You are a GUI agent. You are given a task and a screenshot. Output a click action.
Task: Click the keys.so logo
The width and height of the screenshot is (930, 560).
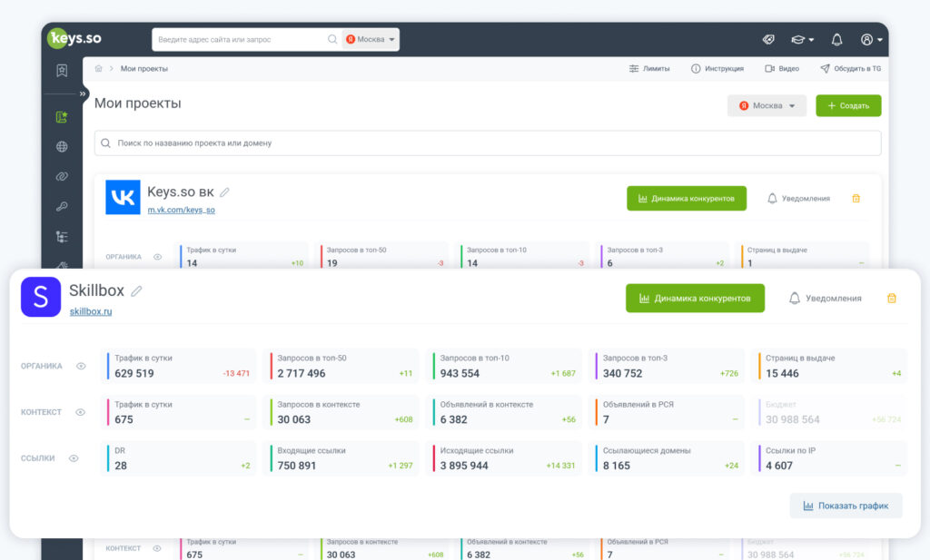pos(74,38)
